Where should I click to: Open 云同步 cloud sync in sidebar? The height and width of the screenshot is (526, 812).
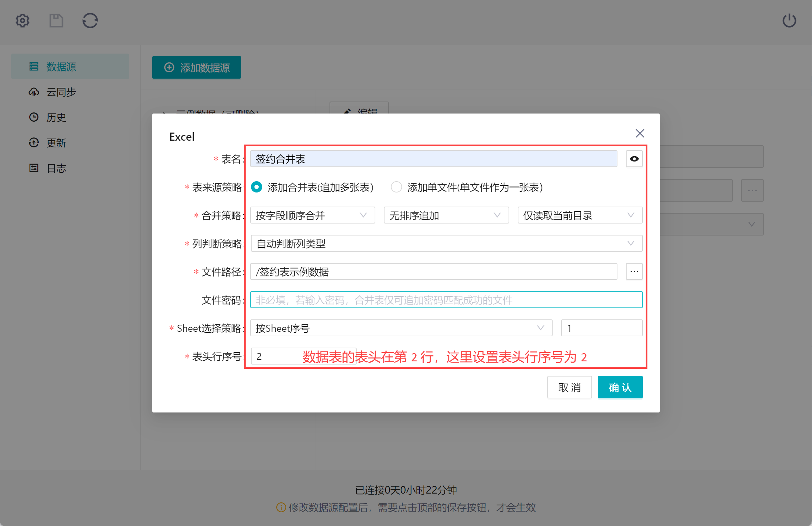[x=61, y=92]
